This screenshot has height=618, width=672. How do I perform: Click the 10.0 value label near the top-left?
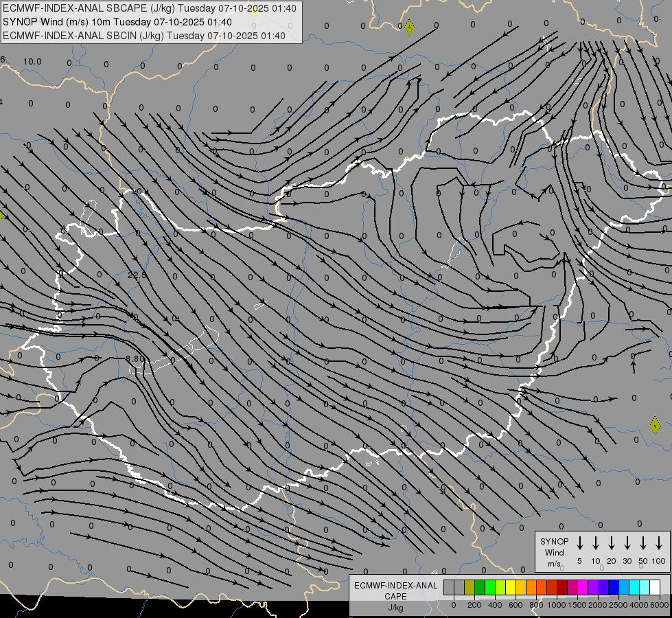(32, 62)
